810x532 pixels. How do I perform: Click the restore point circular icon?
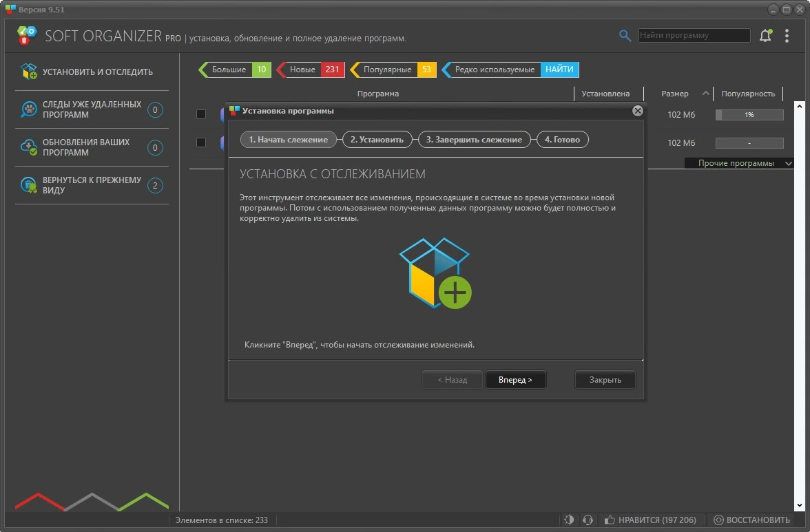point(718,520)
